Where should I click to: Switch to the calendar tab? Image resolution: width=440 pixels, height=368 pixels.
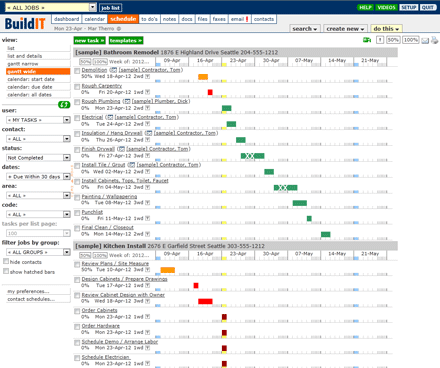(x=95, y=19)
